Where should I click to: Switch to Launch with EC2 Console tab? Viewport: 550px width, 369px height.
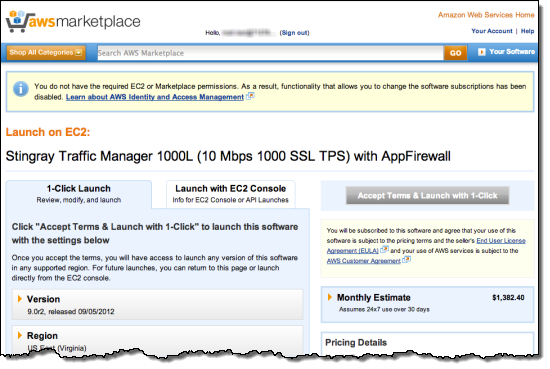coord(230,194)
